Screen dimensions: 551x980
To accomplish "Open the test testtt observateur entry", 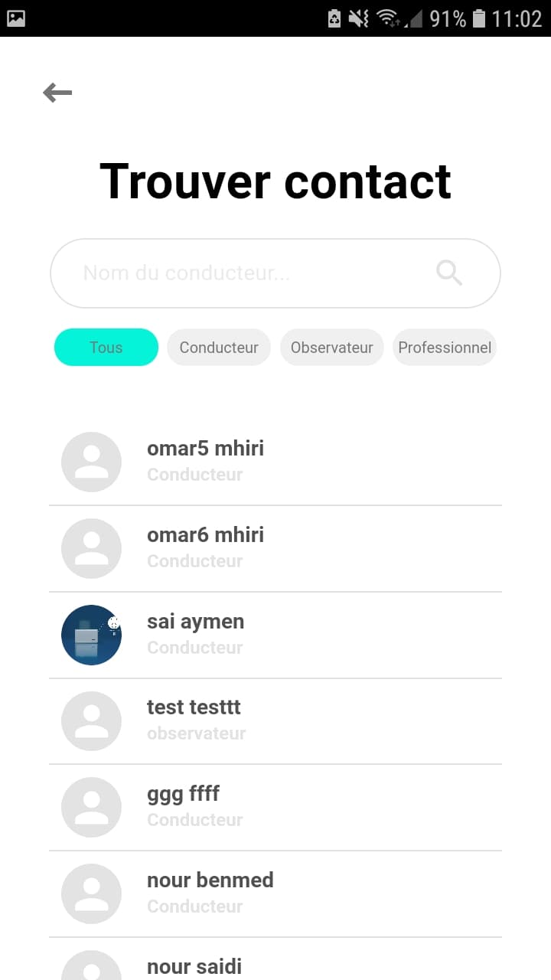I will 194,708.
